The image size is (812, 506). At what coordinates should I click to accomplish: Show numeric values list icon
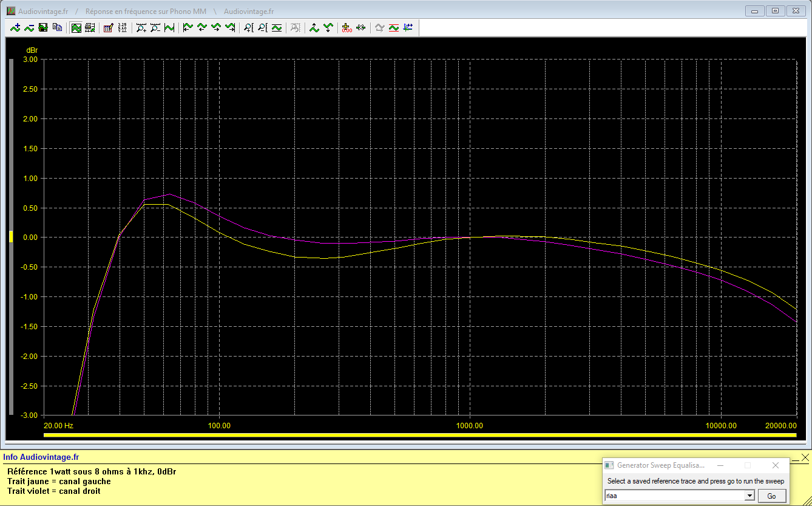(x=123, y=27)
